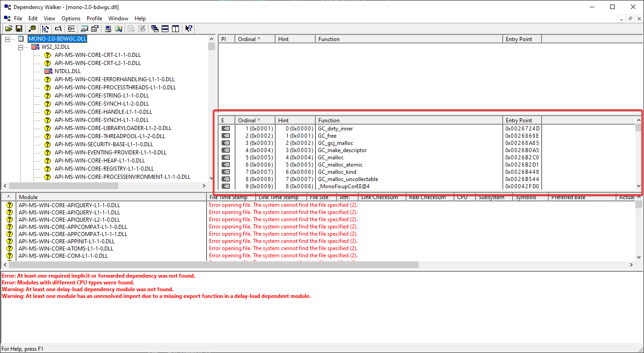The height and width of the screenshot is (353, 644).
Task: Select API-MS-WIN-CORE-COM-L1-1-0.DLL in the module list
Action: pyautogui.click(x=63, y=255)
